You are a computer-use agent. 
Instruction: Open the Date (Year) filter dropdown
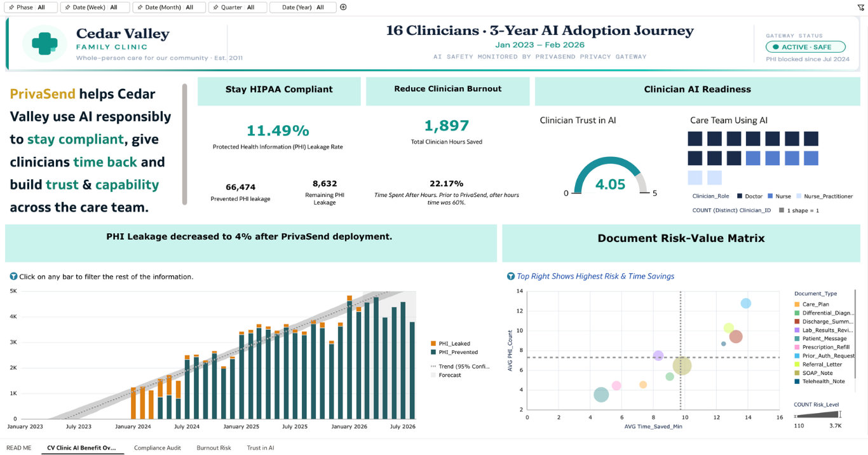pos(302,8)
